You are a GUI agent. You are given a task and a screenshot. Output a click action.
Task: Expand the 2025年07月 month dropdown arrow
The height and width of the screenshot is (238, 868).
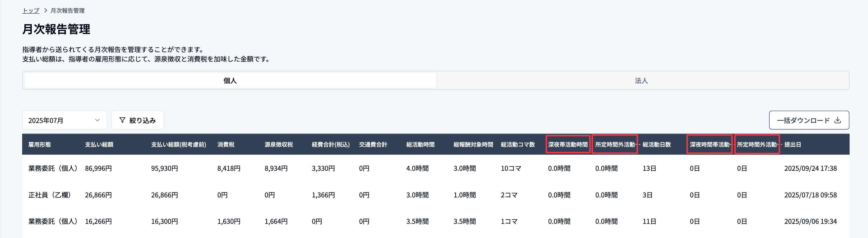(x=97, y=120)
